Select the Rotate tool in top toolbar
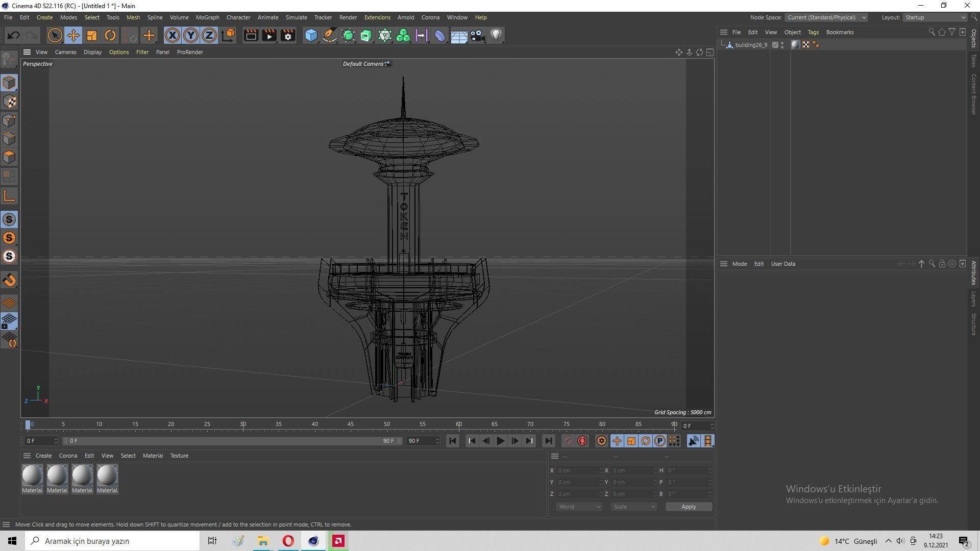The height and width of the screenshot is (551, 980). click(110, 35)
